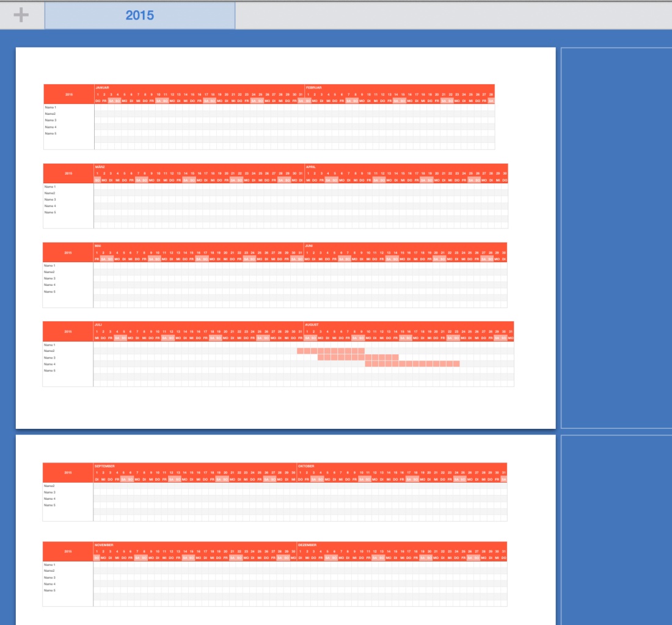Select the 2015 sheet tab

140,15
